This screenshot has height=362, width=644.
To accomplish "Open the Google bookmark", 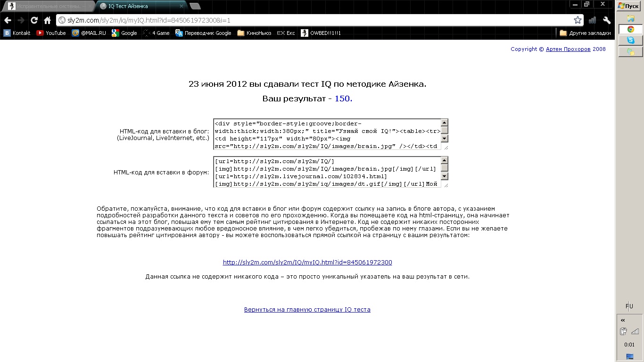I will (x=124, y=33).
